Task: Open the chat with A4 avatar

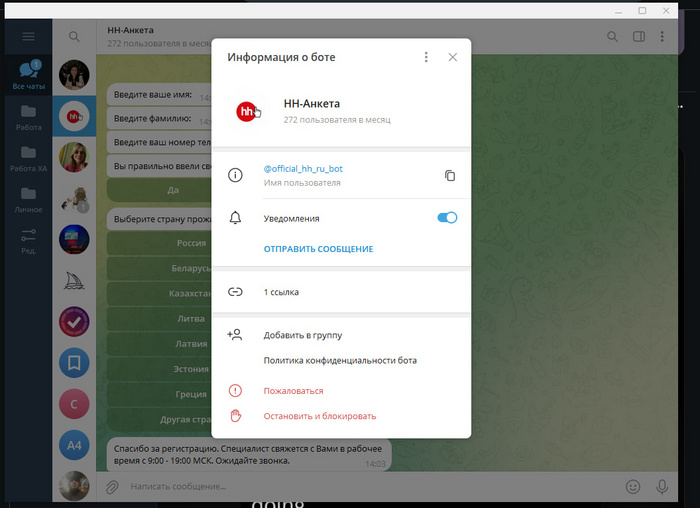Action: click(x=74, y=445)
